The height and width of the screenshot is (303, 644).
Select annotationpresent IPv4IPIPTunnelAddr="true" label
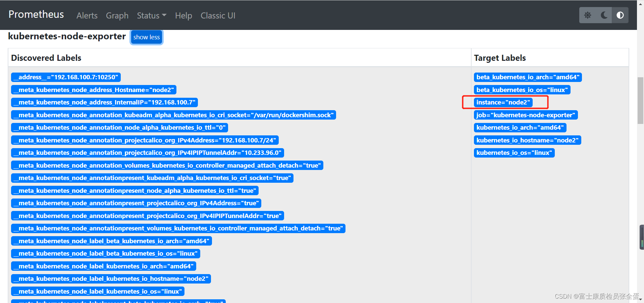click(x=148, y=216)
